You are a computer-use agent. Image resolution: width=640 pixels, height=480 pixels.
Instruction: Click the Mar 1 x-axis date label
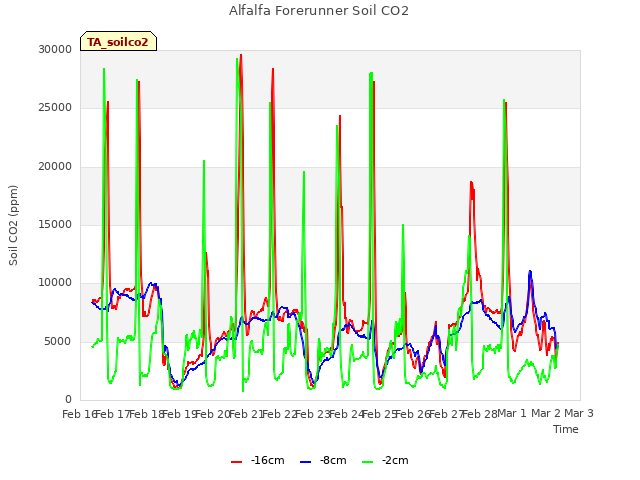point(512,413)
